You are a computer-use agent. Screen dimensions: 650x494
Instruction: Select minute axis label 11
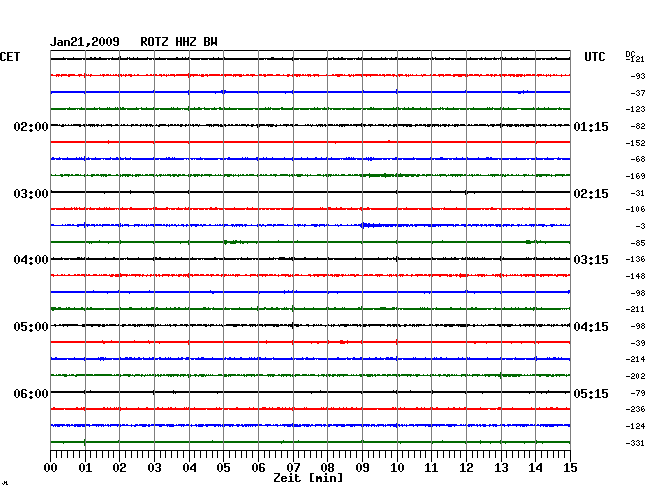click(431, 468)
